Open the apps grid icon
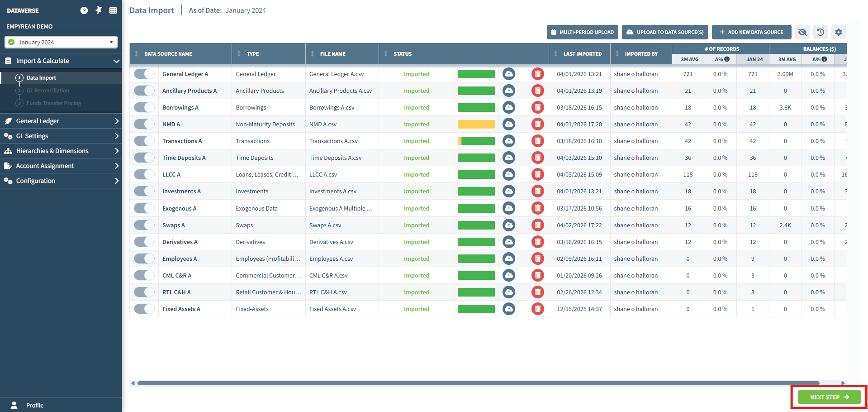This screenshot has width=868, height=412. (x=113, y=10)
